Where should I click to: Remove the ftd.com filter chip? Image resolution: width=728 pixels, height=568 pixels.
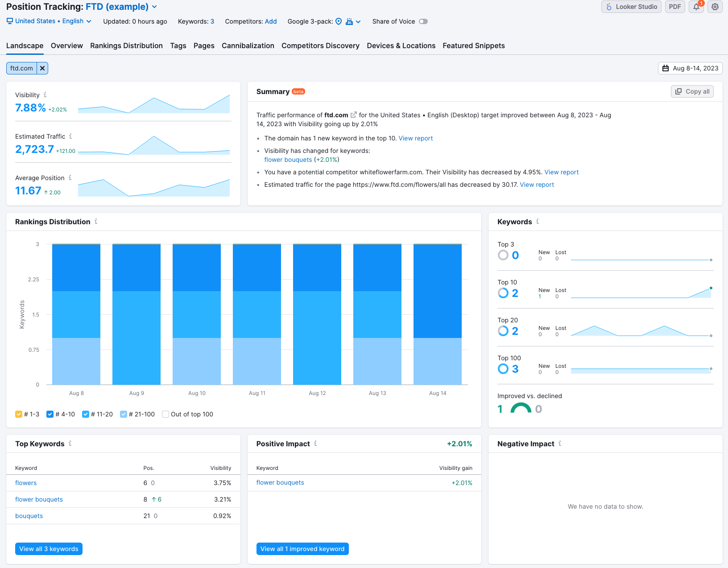pos(42,68)
